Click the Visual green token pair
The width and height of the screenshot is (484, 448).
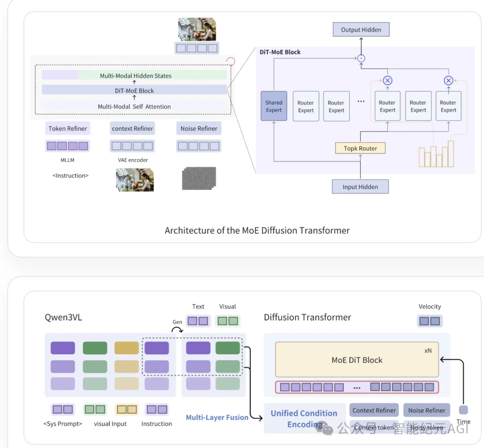point(228,321)
